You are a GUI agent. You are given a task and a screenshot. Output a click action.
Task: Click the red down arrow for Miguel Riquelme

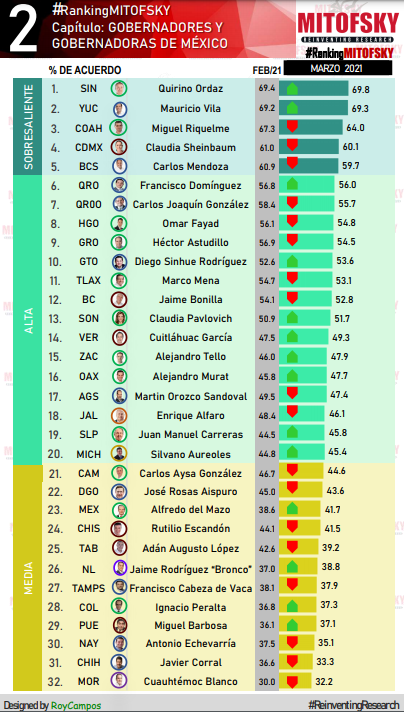click(292, 127)
